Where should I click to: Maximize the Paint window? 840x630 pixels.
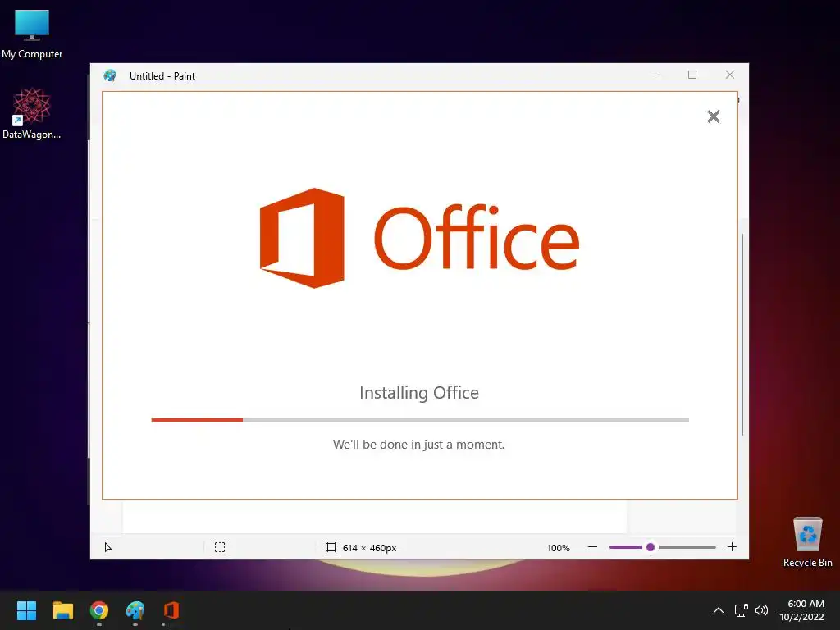pos(692,75)
